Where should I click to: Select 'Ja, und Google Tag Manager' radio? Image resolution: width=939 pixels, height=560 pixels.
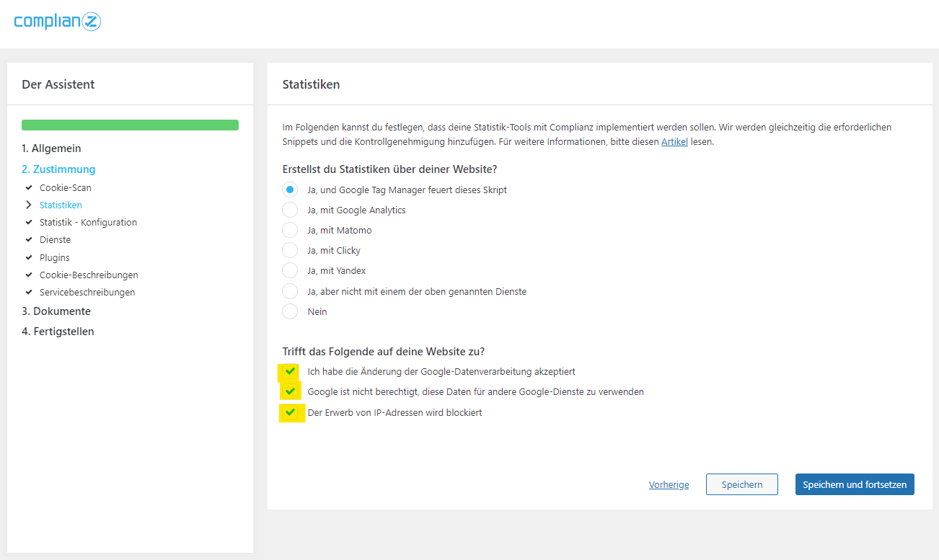(x=290, y=190)
